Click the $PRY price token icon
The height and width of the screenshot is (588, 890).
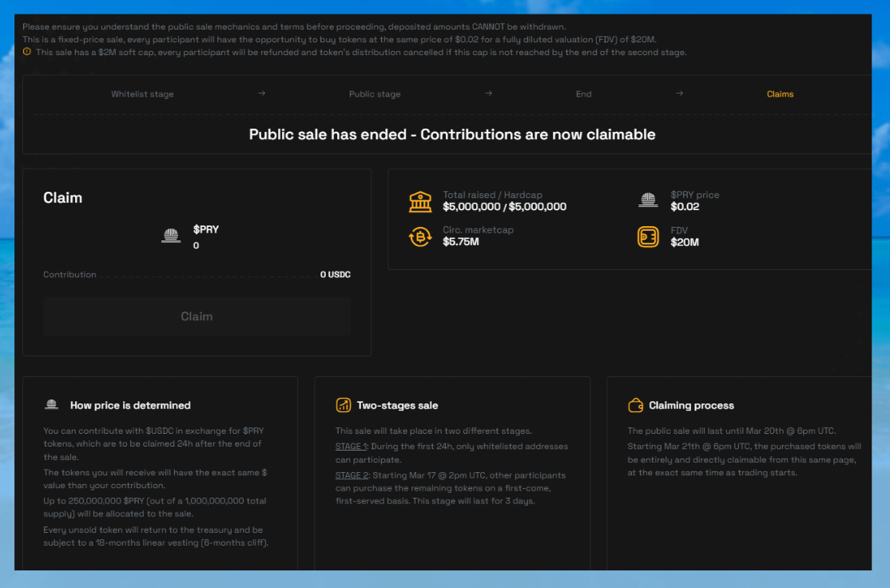648,201
